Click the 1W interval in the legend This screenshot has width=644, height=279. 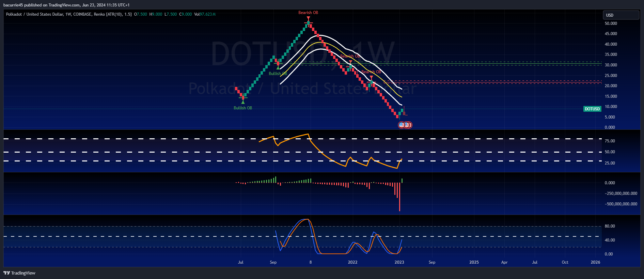click(68, 14)
